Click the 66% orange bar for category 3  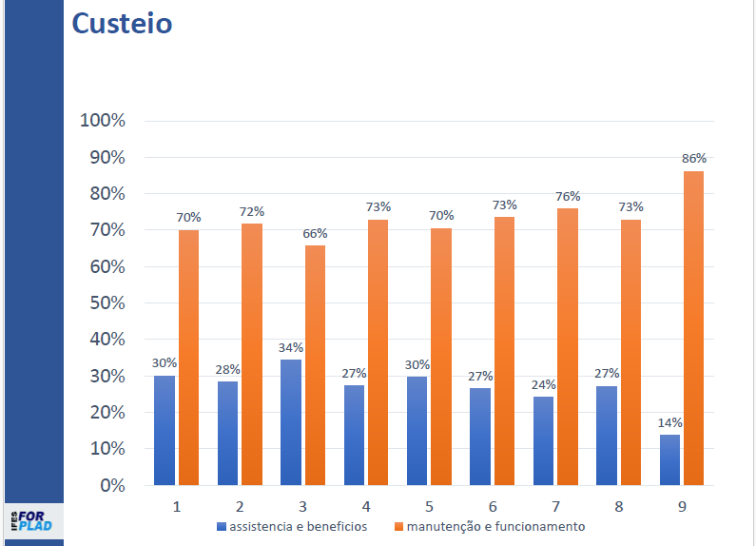click(315, 365)
